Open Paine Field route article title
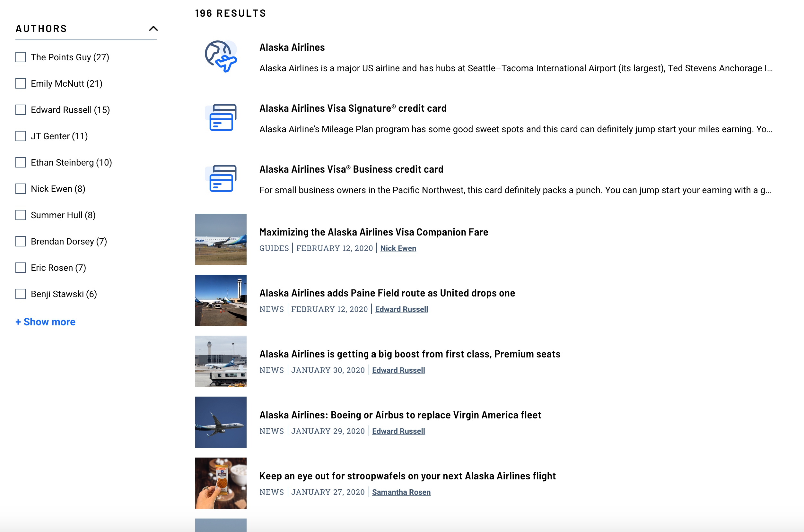The image size is (804, 532). click(x=387, y=293)
